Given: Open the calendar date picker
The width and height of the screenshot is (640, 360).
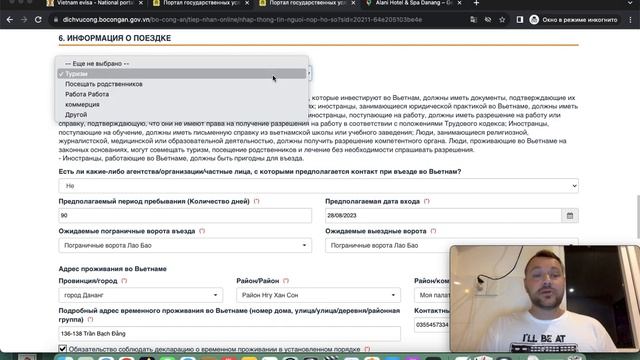Looking at the screenshot, I should [x=570, y=216].
